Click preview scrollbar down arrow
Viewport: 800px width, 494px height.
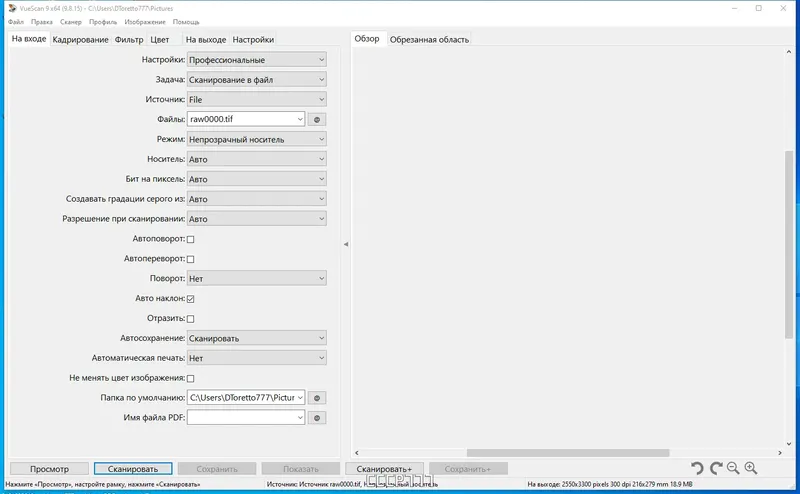788,444
